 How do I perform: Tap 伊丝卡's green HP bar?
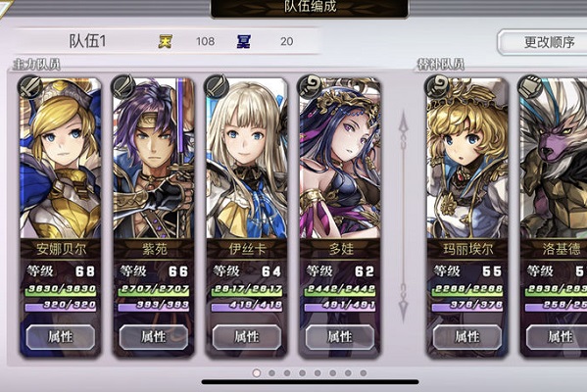[x=247, y=289]
